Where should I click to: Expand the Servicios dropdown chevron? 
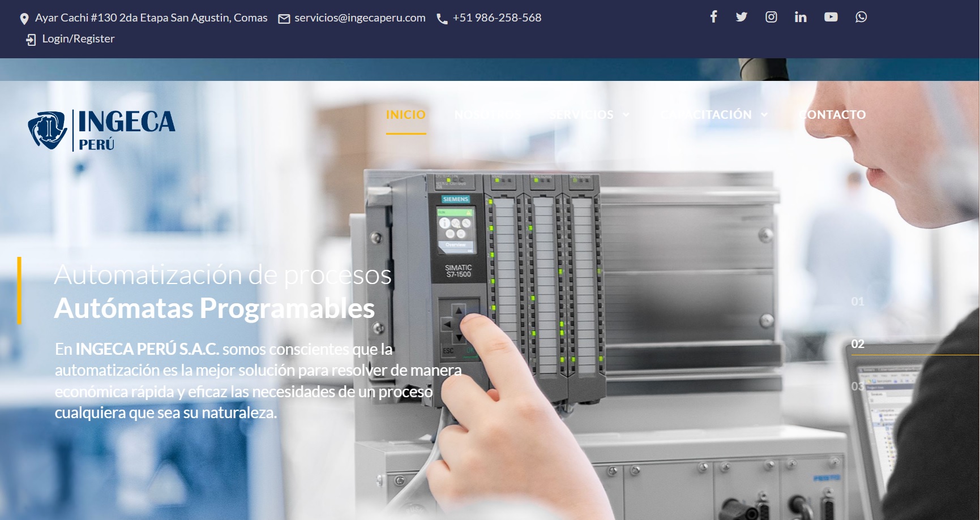(x=626, y=115)
